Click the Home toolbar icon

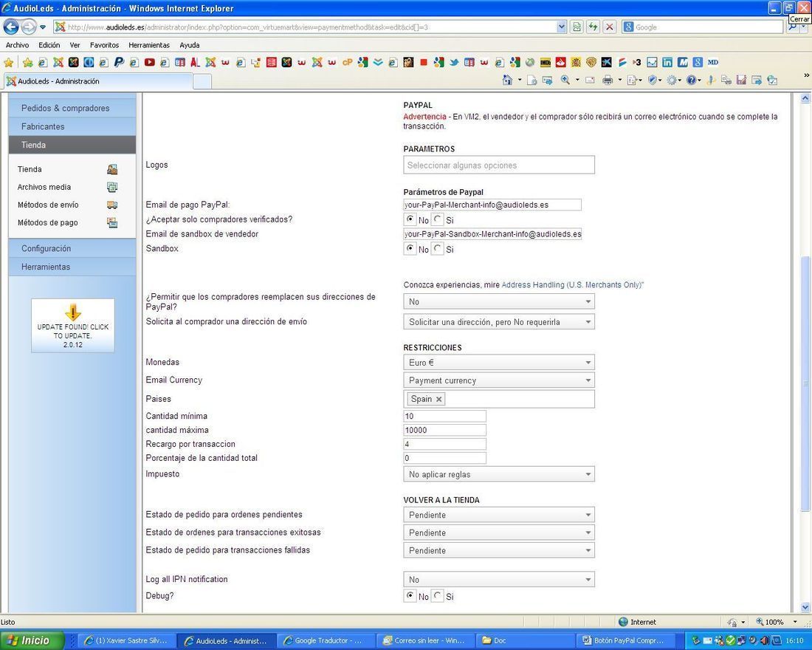(x=508, y=80)
